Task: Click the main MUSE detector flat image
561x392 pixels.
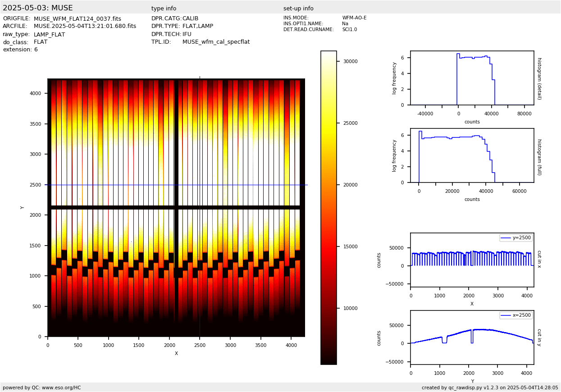Action: point(176,207)
